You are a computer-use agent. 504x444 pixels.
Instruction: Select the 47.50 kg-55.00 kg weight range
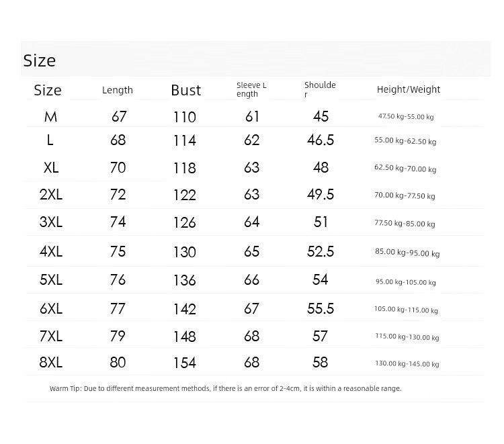click(406, 117)
